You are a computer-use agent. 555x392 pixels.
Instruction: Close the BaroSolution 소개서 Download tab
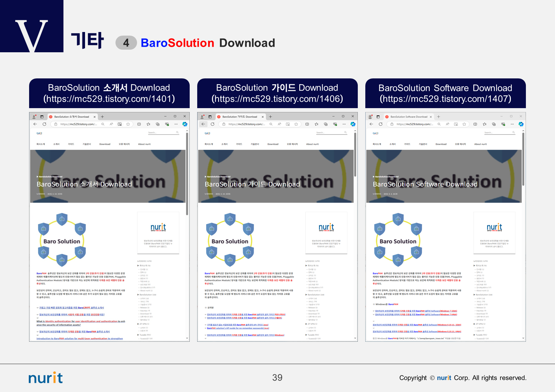[95, 117]
